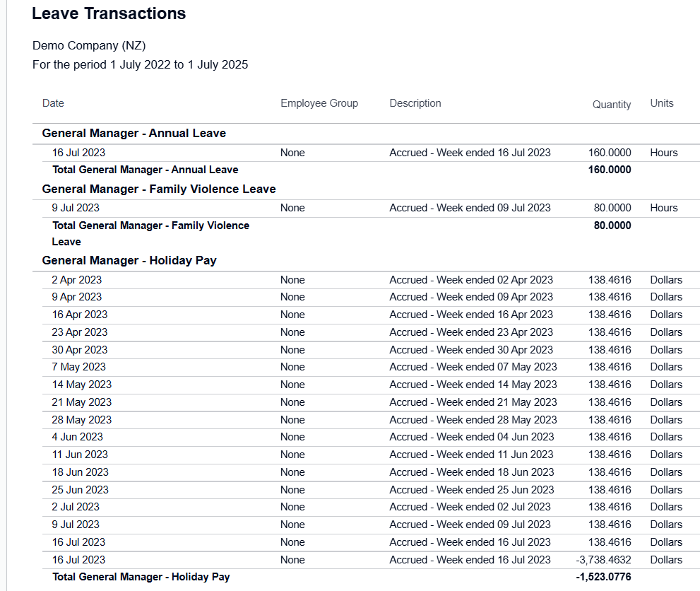Viewport: 700px width, 591px height.
Task: Click Accrued - Week ended 21 May 2023 description
Action: (x=473, y=402)
